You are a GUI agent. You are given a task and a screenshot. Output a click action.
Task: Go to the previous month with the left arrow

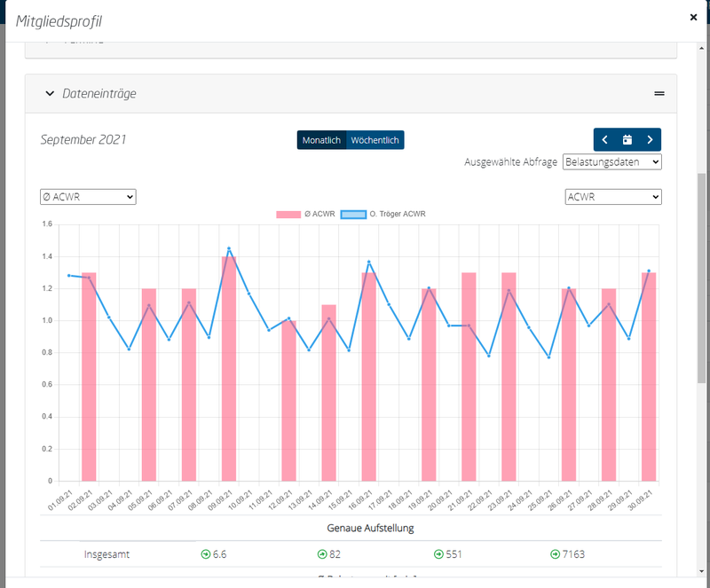point(604,140)
